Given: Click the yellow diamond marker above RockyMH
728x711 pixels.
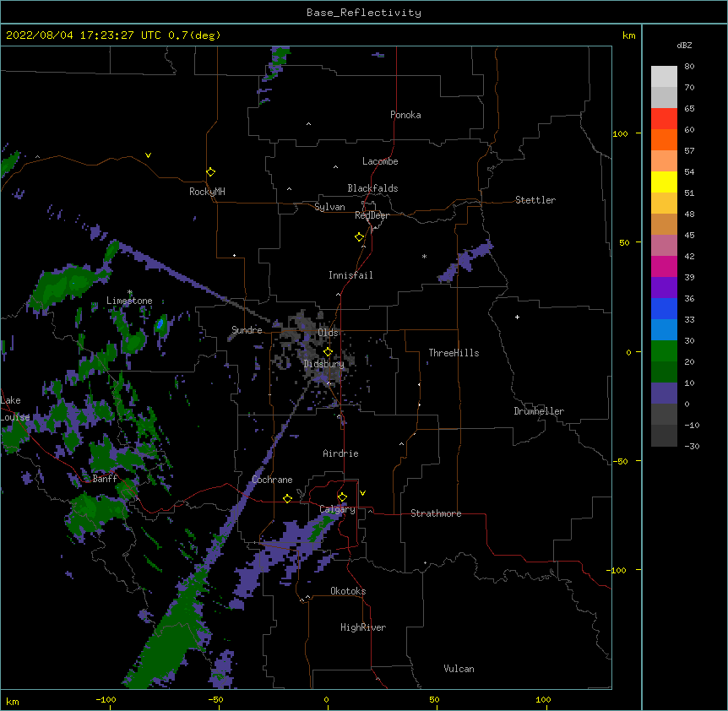Looking at the screenshot, I should [x=210, y=172].
